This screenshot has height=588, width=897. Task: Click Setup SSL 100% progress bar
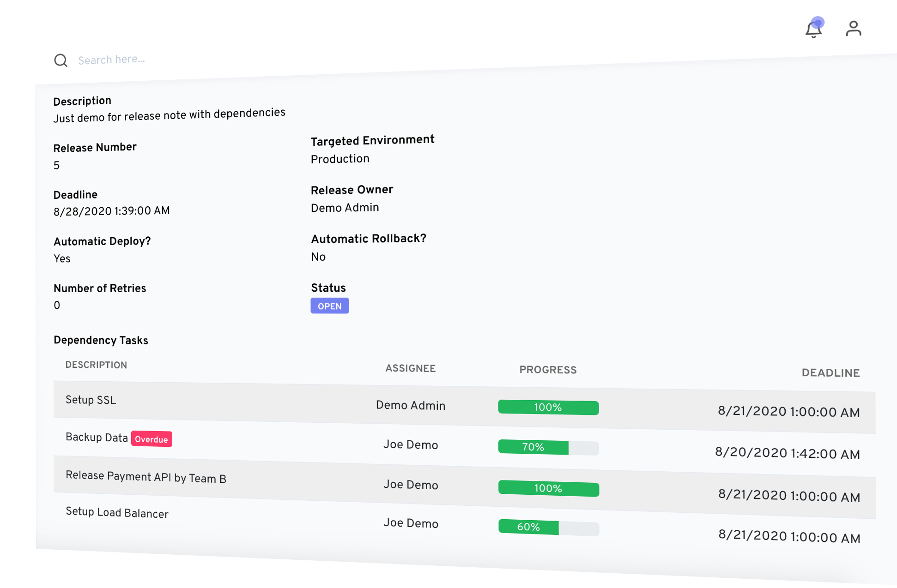[x=548, y=408]
